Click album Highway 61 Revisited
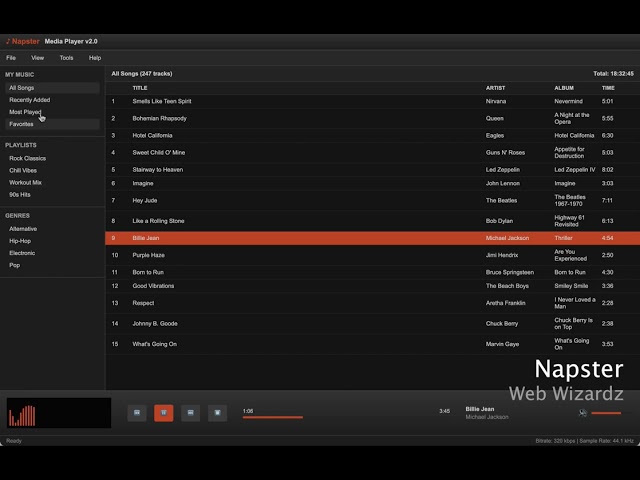The height and width of the screenshot is (480, 640). (x=569, y=221)
